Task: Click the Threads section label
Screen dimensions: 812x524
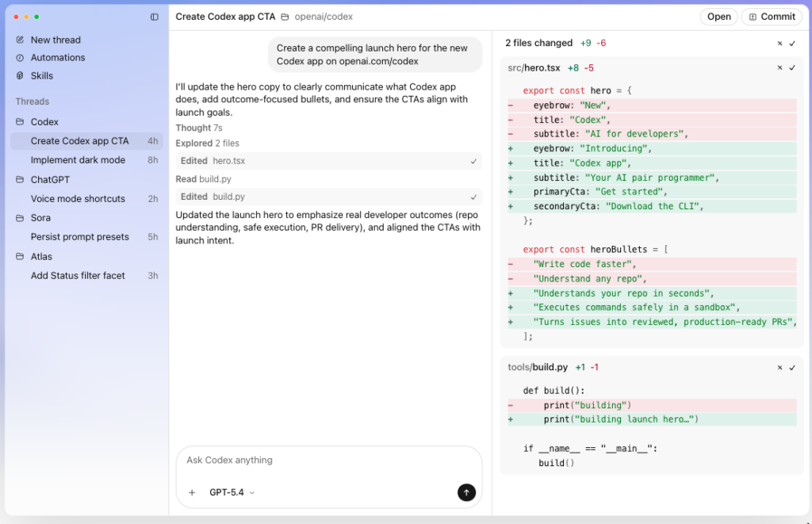Action: [x=32, y=101]
